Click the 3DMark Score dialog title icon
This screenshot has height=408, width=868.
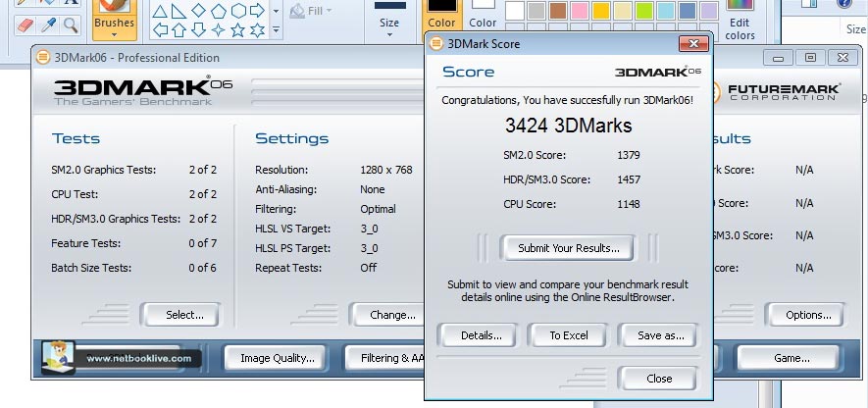pyautogui.click(x=436, y=44)
